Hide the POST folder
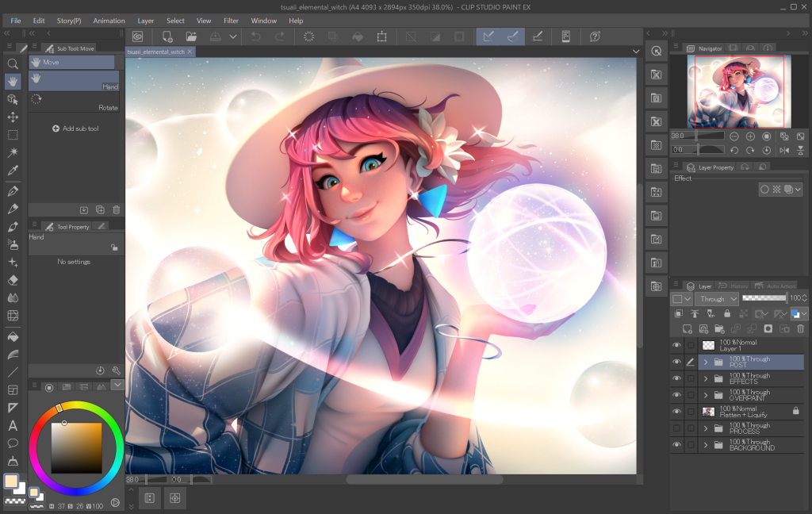The width and height of the screenshot is (812, 514). pos(676,362)
